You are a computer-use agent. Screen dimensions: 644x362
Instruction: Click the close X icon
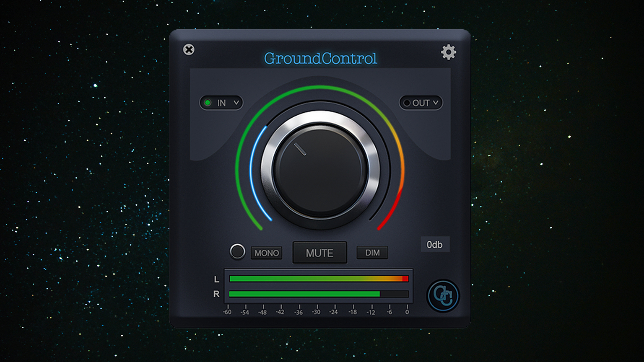coord(189,50)
